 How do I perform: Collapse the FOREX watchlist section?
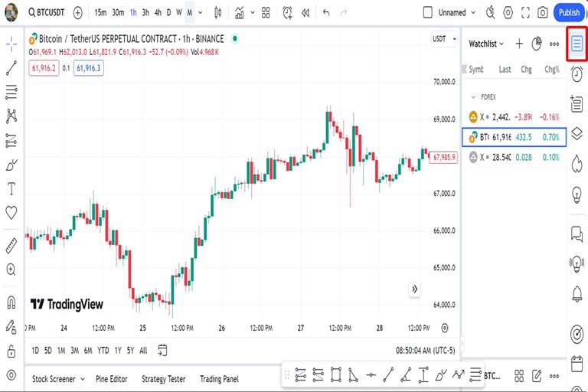click(x=473, y=97)
